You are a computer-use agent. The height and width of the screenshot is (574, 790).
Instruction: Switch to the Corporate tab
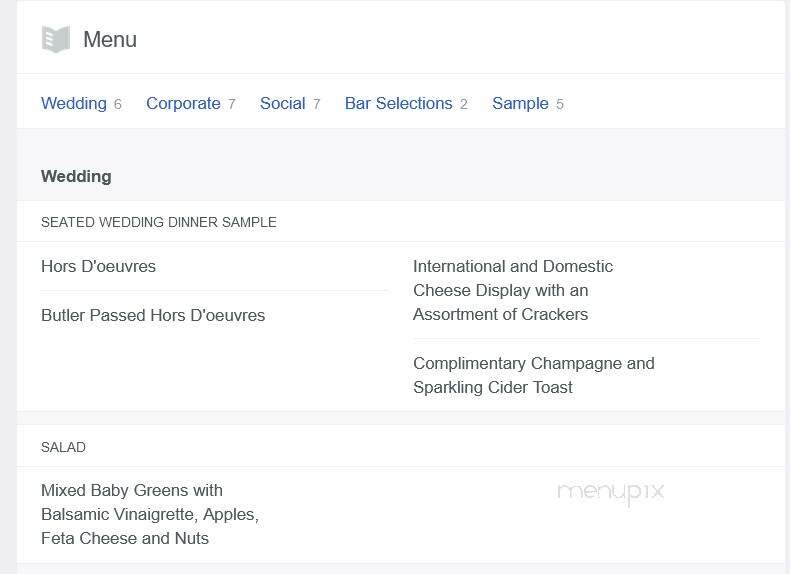click(x=183, y=103)
